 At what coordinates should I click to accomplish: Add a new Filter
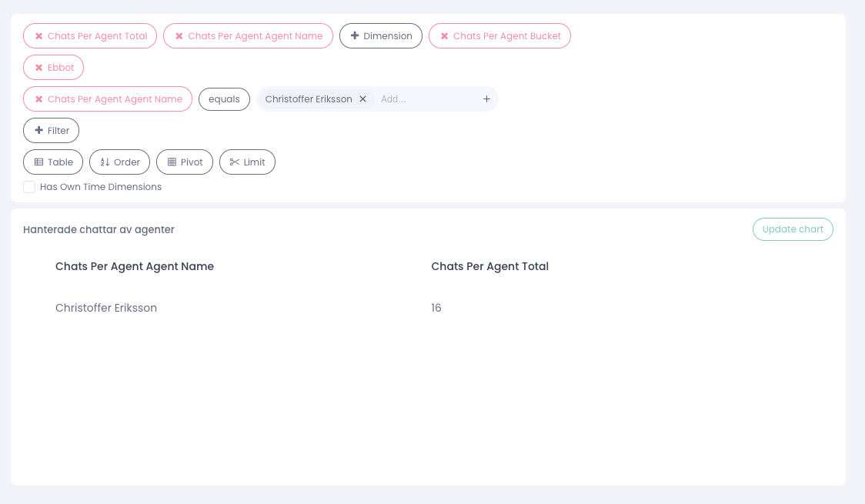pos(51,131)
